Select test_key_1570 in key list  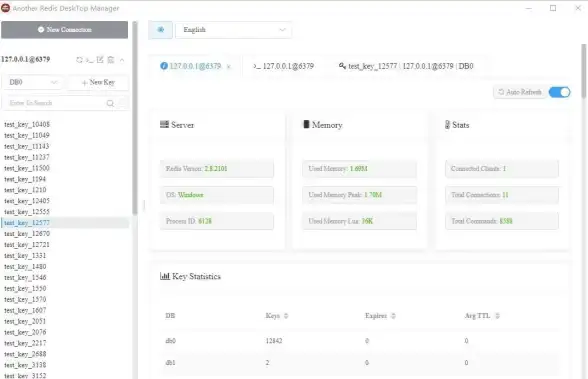click(25, 299)
